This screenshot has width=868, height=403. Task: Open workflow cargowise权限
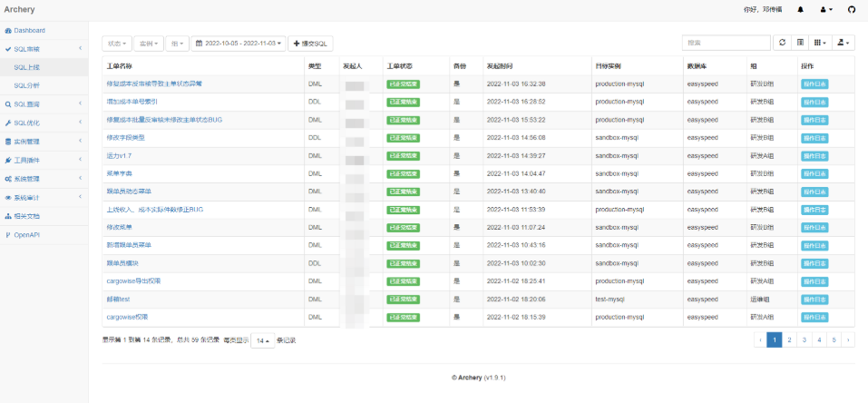(x=127, y=317)
